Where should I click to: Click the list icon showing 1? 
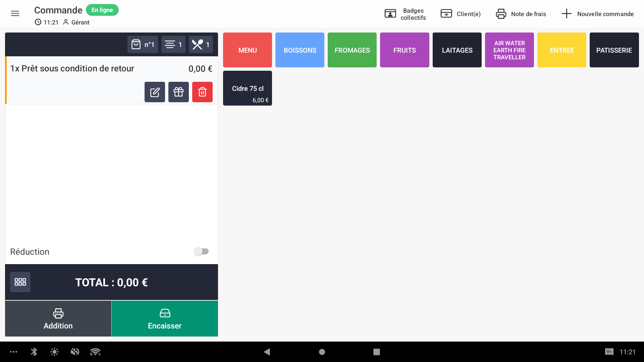(x=173, y=44)
